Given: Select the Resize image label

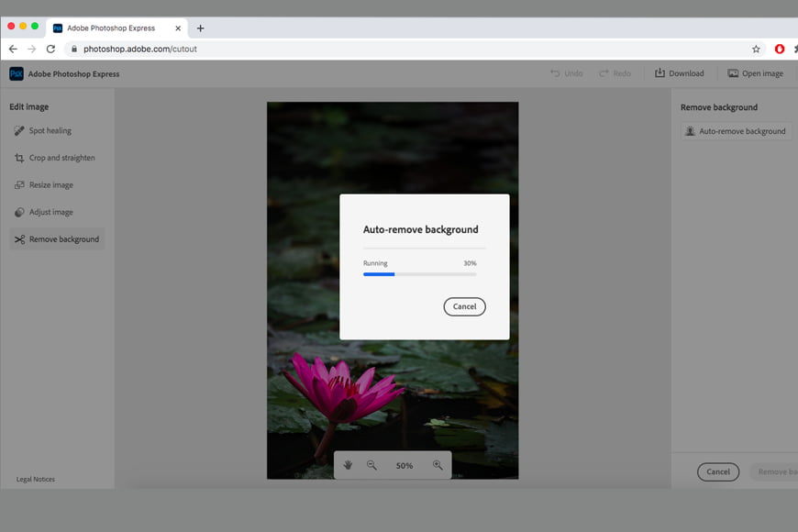Looking at the screenshot, I should [x=50, y=184].
